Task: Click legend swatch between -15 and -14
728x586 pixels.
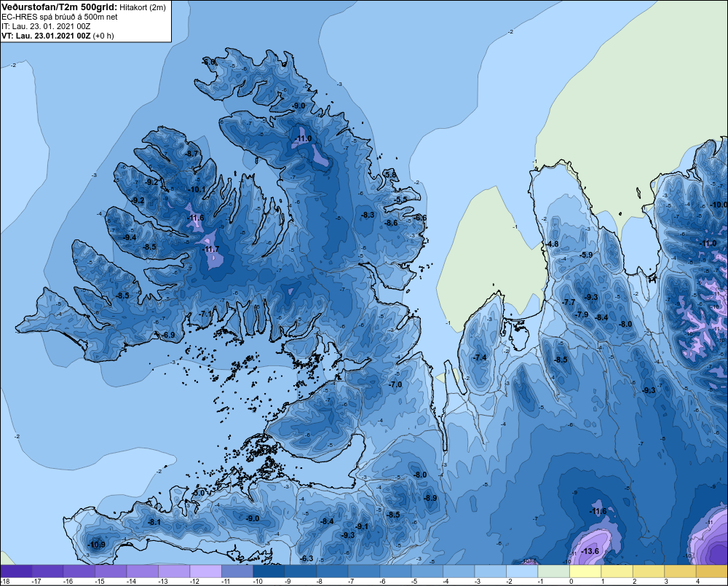Action: click(x=111, y=571)
